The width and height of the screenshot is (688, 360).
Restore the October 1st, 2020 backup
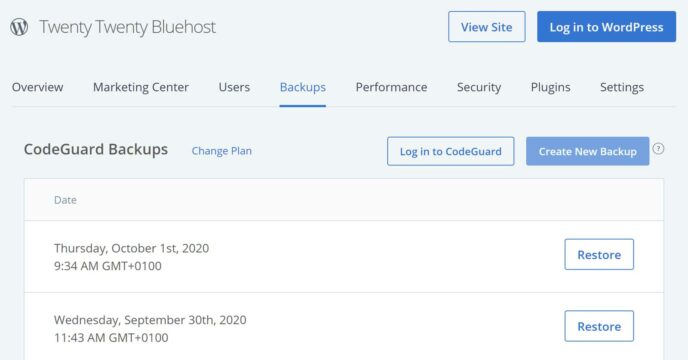coord(599,255)
